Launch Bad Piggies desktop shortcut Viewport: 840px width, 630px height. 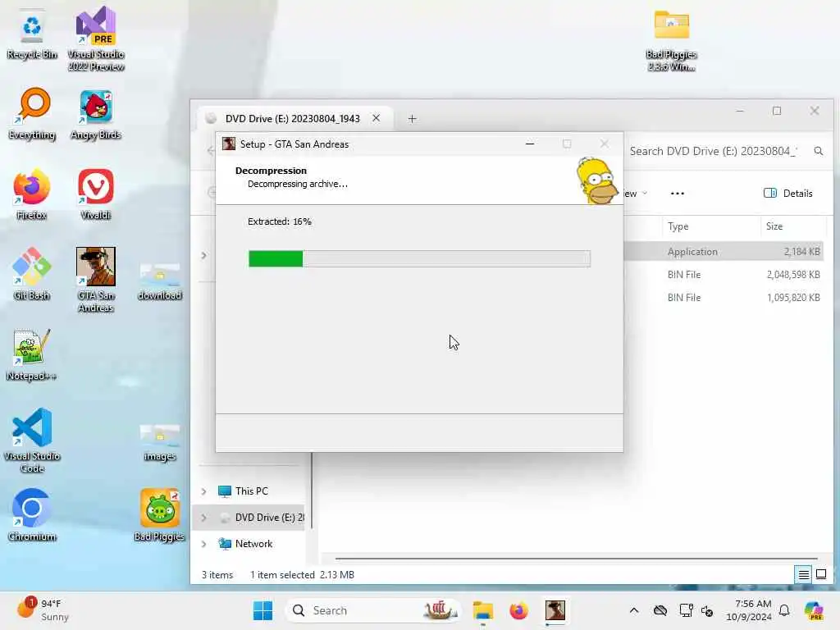(x=160, y=515)
